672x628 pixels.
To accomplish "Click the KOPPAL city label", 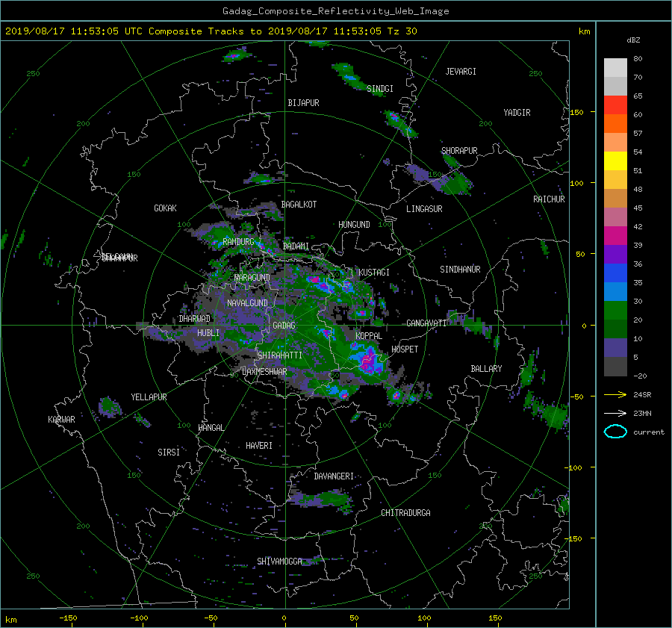I will click(x=369, y=336).
